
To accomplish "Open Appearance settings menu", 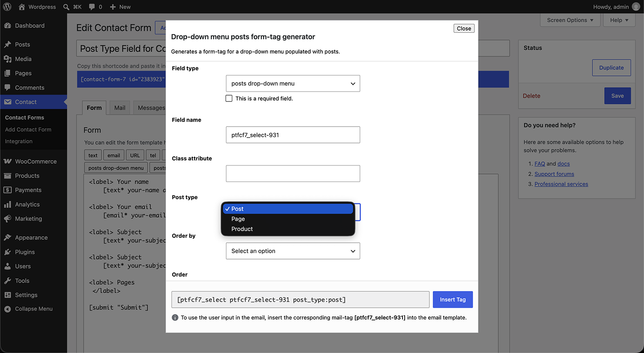I will tap(34, 238).
